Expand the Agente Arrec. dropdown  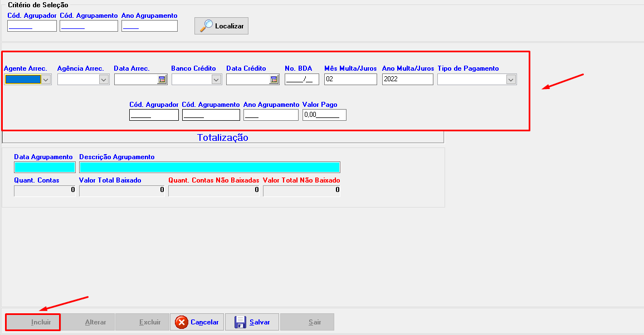(x=46, y=80)
